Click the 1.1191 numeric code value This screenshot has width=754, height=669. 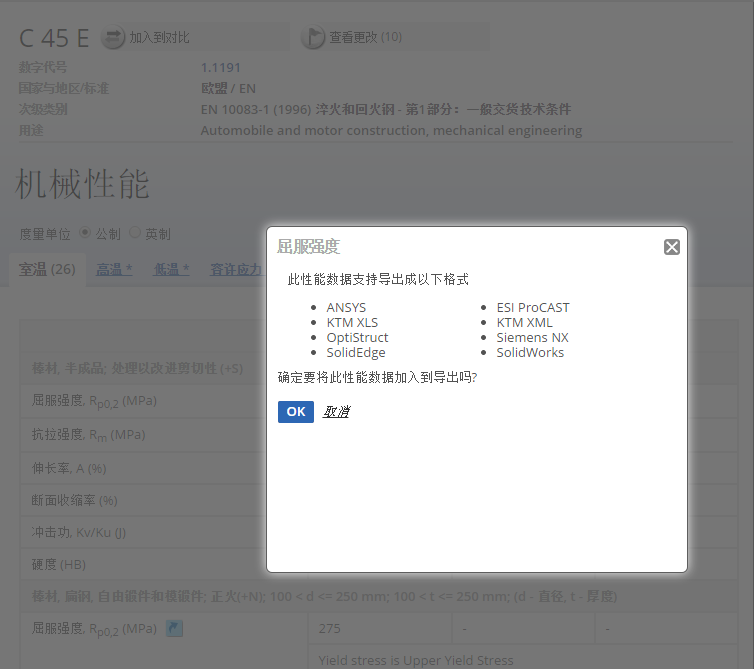(x=220, y=67)
